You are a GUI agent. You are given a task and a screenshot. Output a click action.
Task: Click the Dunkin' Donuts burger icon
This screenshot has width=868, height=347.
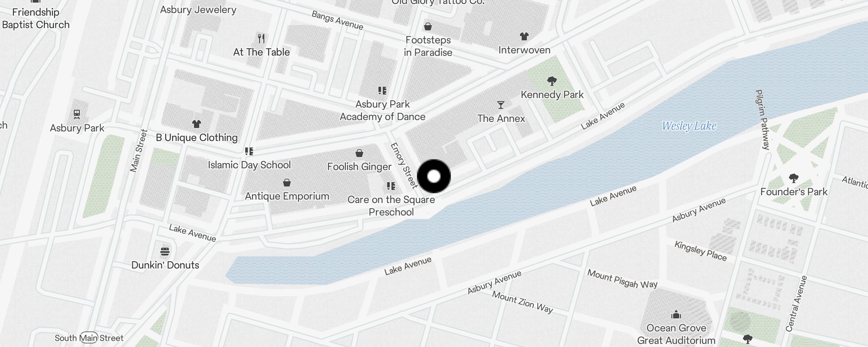pos(165,252)
